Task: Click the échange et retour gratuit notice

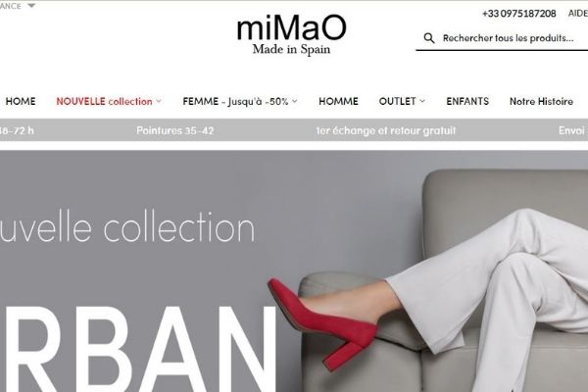Action: tap(386, 130)
